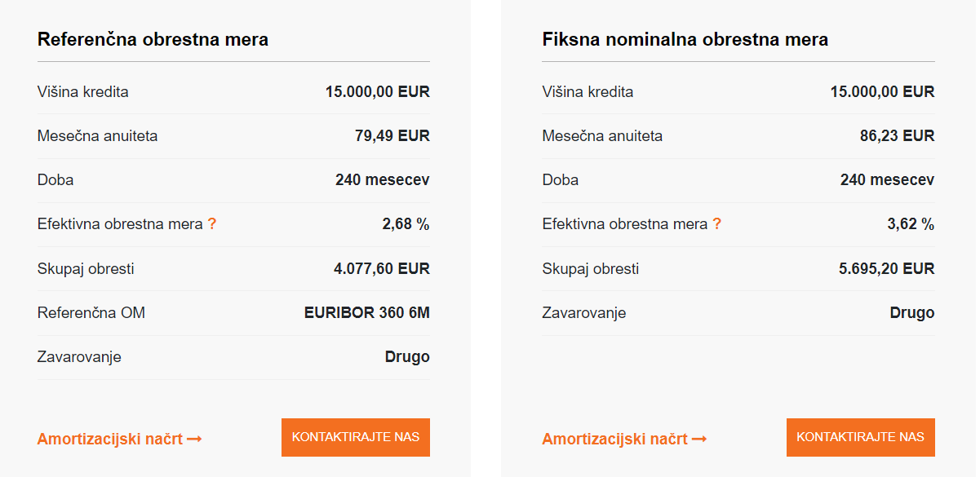Open Amortizacijski načrt for the Fiksna nominalna loan
Viewport: 980px width, 486px height.
coord(615,440)
